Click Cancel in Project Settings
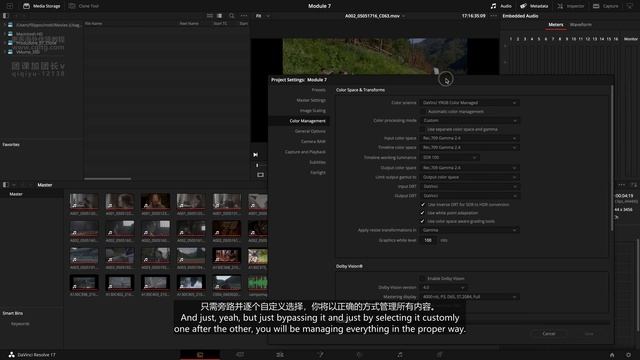The height and width of the screenshot is (360, 640). coord(549,333)
